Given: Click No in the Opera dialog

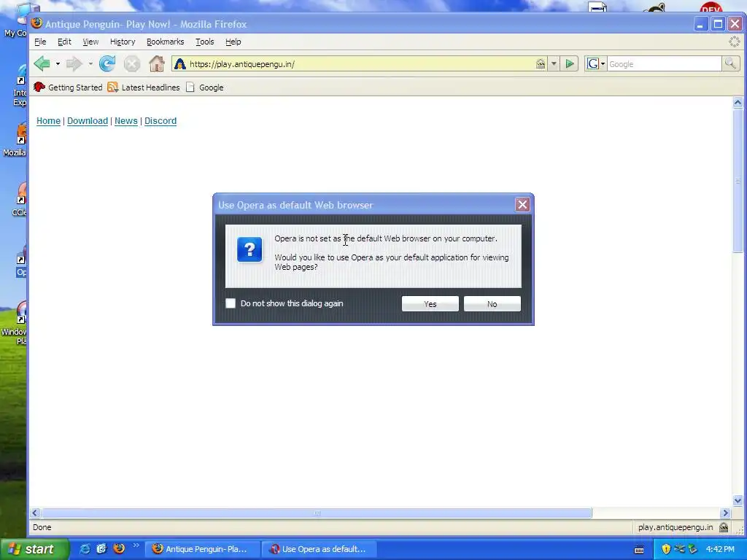Looking at the screenshot, I should click(492, 304).
